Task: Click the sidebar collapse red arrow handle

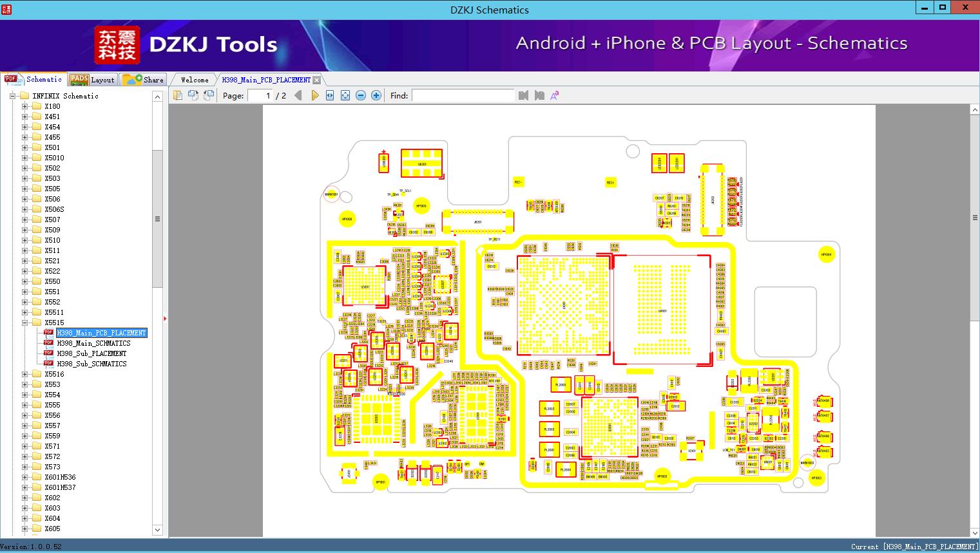Action: coord(166,318)
